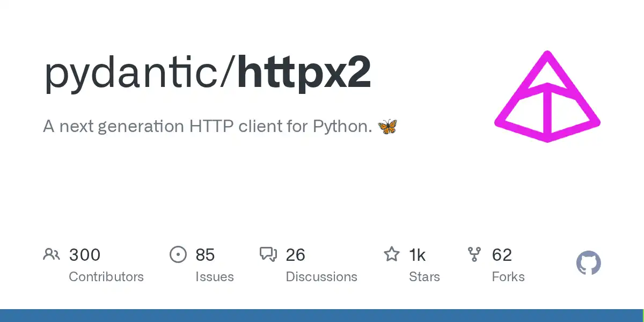Click the Stars star icon
Image resolution: width=644 pixels, height=322 pixels.
click(392, 254)
